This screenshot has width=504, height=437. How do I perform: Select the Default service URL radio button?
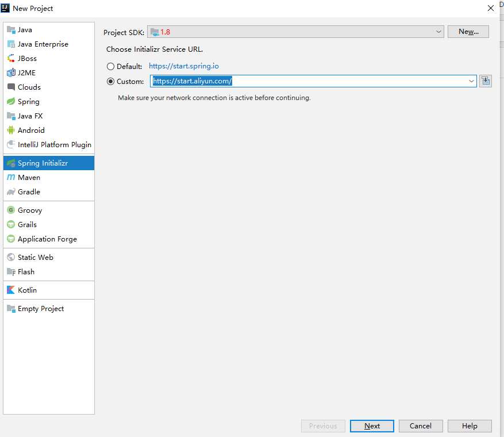coord(110,67)
